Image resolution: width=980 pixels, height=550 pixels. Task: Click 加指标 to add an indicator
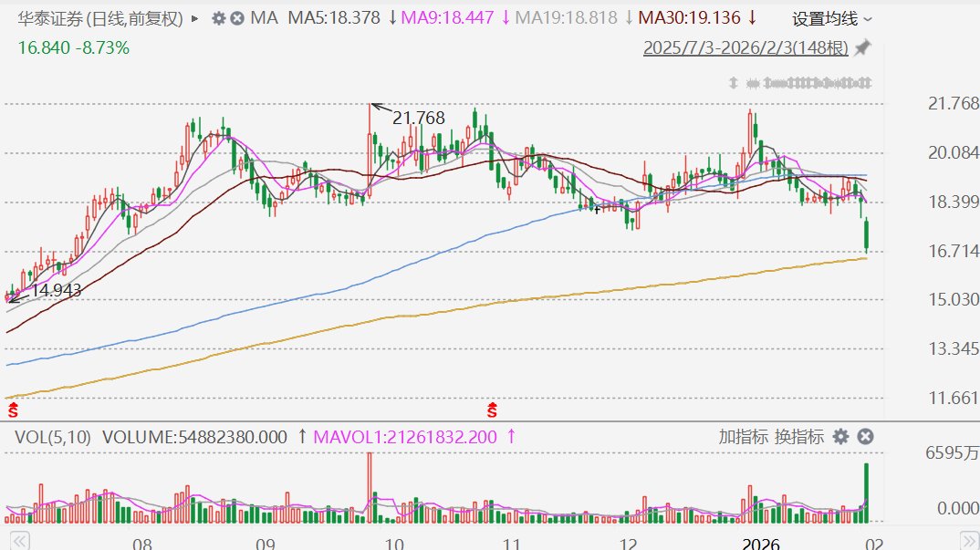coord(743,437)
